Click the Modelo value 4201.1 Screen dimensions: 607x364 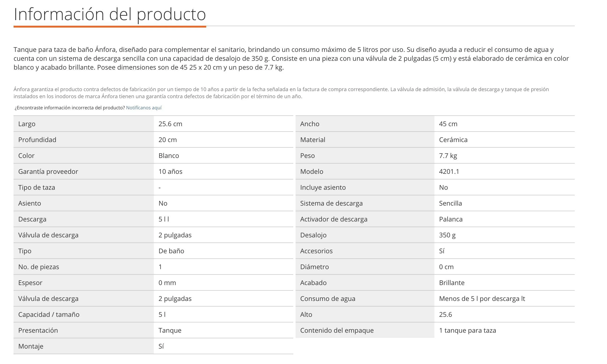click(449, 171)
